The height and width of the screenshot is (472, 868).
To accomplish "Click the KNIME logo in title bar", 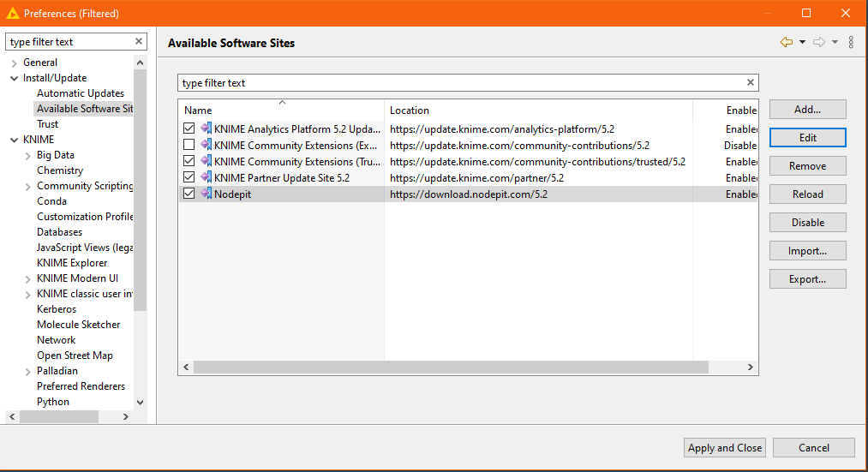I will (12, 14).
